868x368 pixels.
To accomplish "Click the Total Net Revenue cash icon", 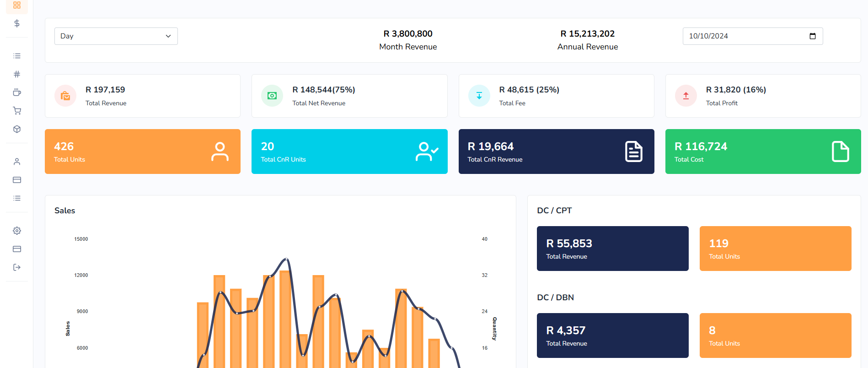I will pyautogui.click(x=272, y=96).
